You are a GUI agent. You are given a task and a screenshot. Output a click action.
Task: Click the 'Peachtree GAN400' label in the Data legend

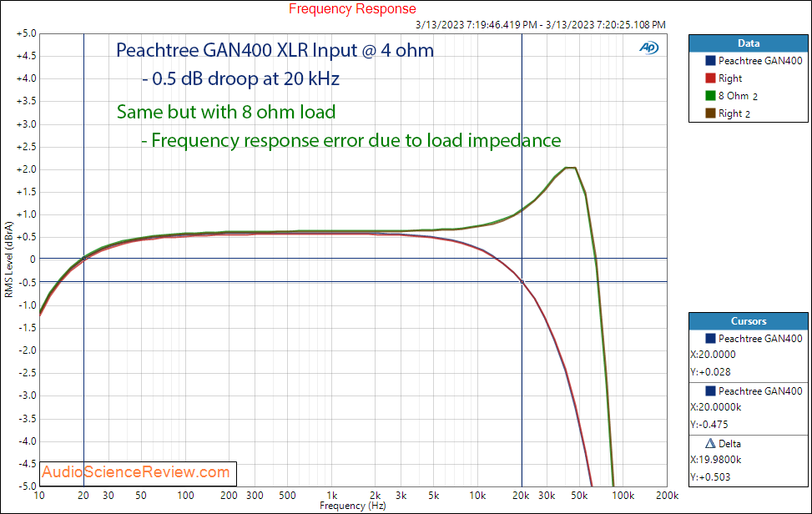coord(760,61)
